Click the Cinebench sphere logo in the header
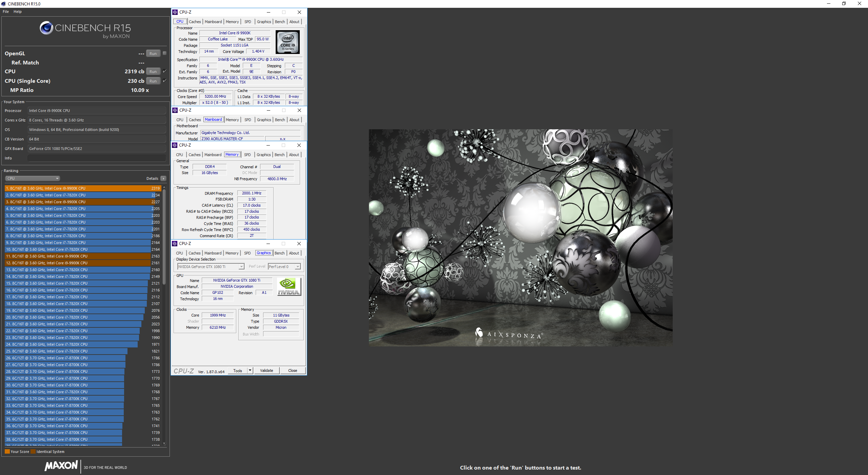868x475 pixels. coord(46,28)
